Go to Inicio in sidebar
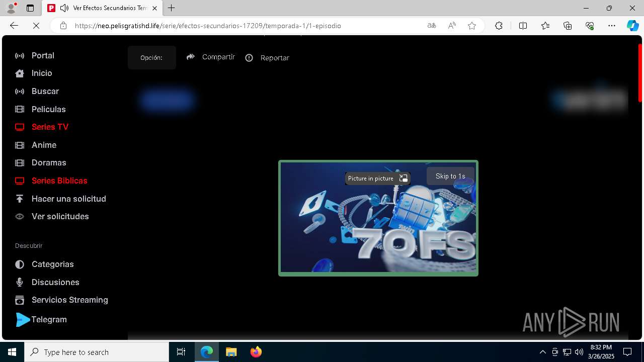This screenshot has width=644, height=362. coord(42,73)
